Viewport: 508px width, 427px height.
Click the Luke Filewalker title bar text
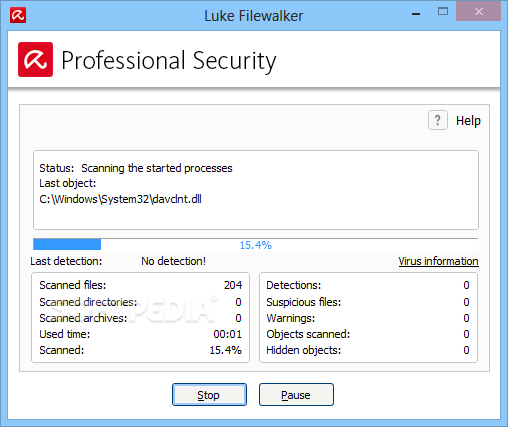(x=254, y=16)
